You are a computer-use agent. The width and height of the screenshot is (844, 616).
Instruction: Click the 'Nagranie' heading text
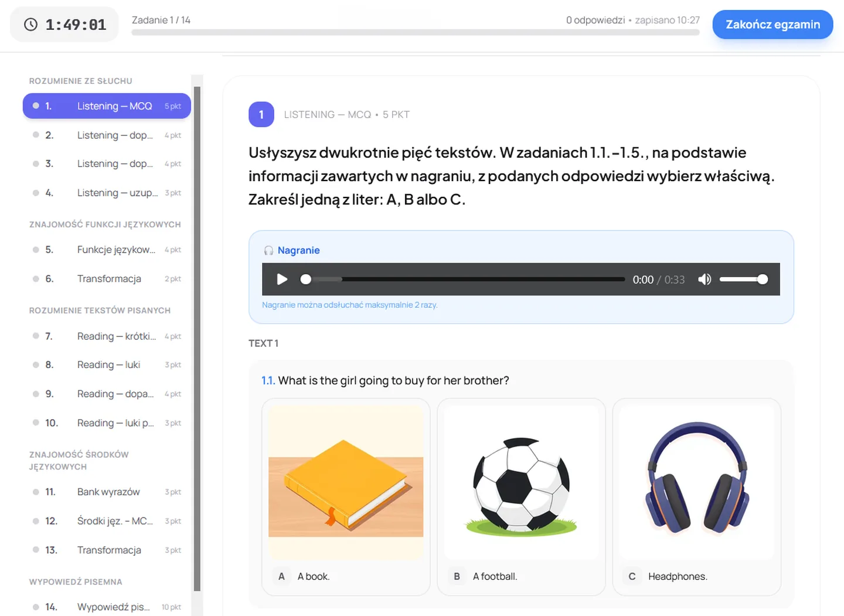click(x=299, y=250)
